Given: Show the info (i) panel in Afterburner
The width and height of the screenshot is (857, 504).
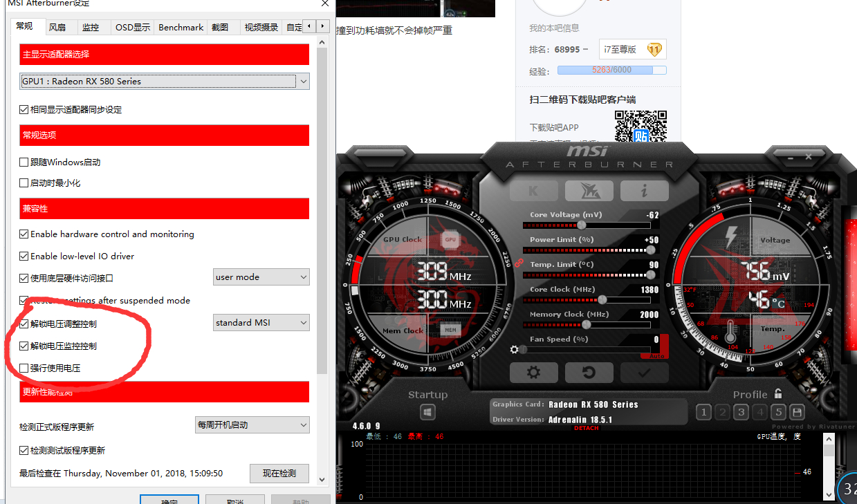Looking at the screenshot, I should pos(644,191).
